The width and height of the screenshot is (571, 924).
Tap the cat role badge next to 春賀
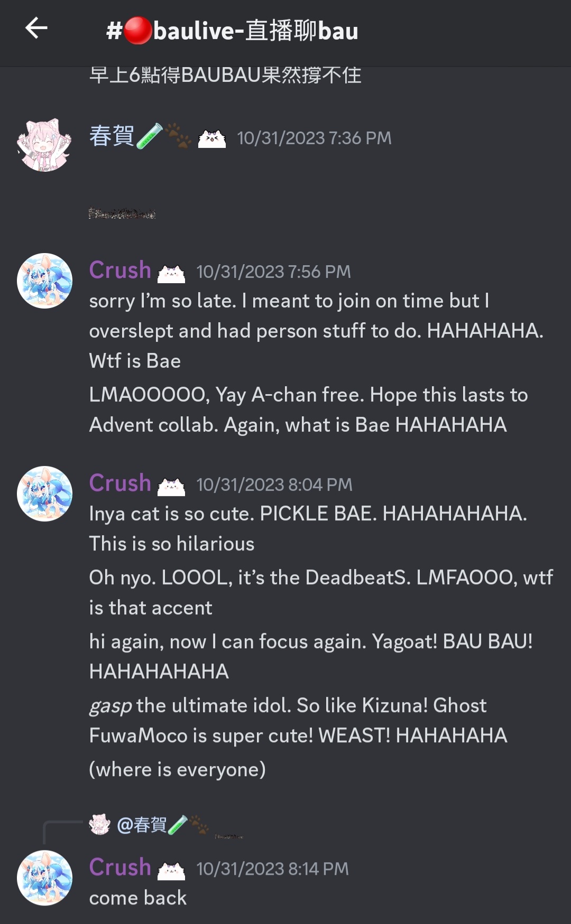[x=212, y=138]
